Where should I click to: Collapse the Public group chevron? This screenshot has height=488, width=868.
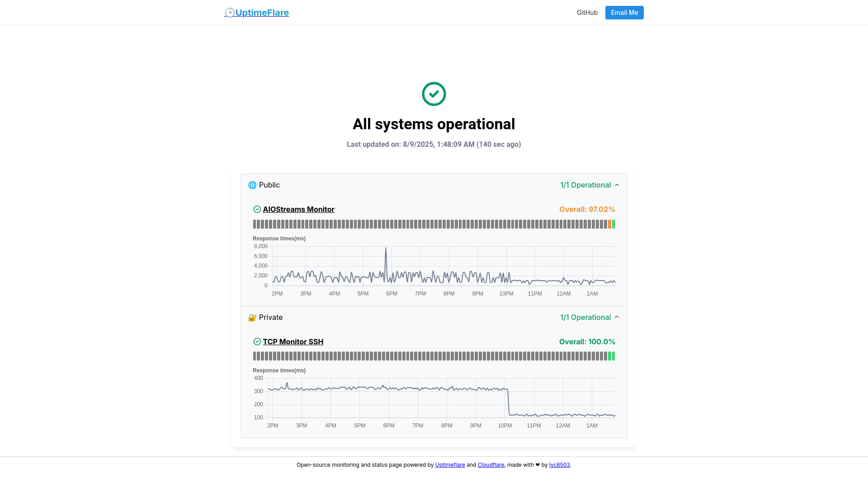point(617,185)
